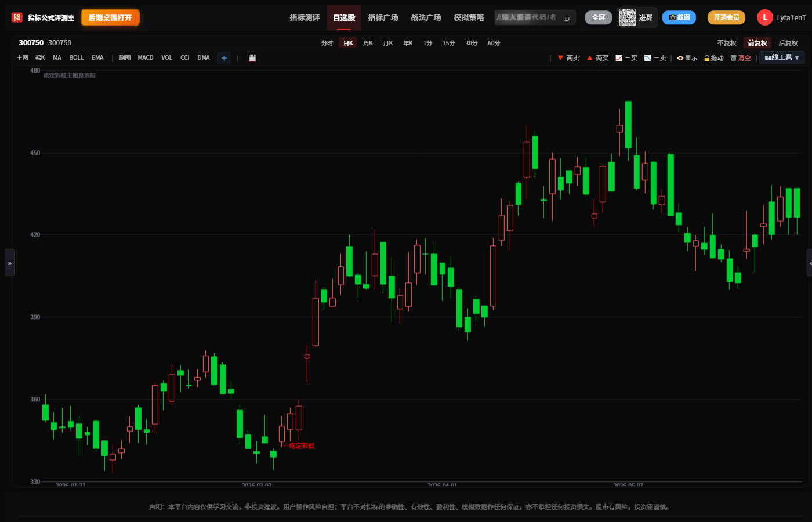Screen dimensions: 812x522
Task: Enable the MACD sub-chart indicator
Action: (146, 58)
